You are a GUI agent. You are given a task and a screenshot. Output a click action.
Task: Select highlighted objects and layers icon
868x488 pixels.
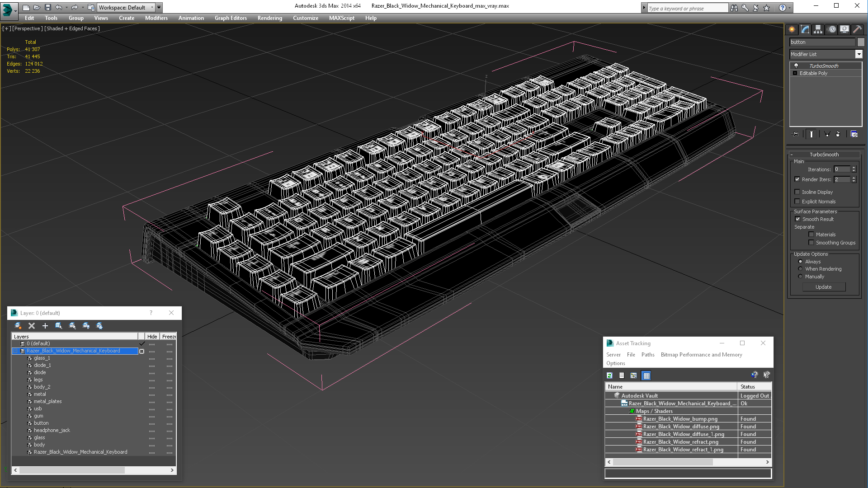click(x=59, y=326)
